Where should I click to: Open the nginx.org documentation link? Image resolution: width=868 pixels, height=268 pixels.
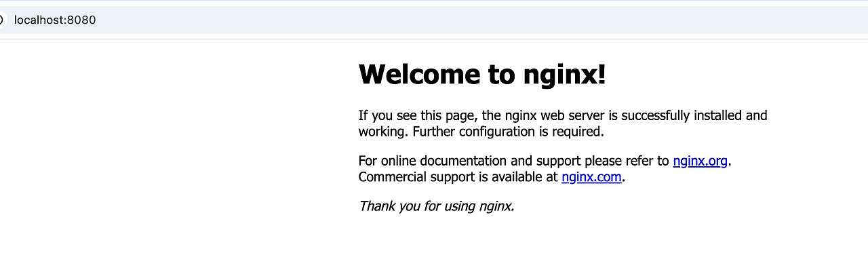pyautogui.click(x=700, y=161)
